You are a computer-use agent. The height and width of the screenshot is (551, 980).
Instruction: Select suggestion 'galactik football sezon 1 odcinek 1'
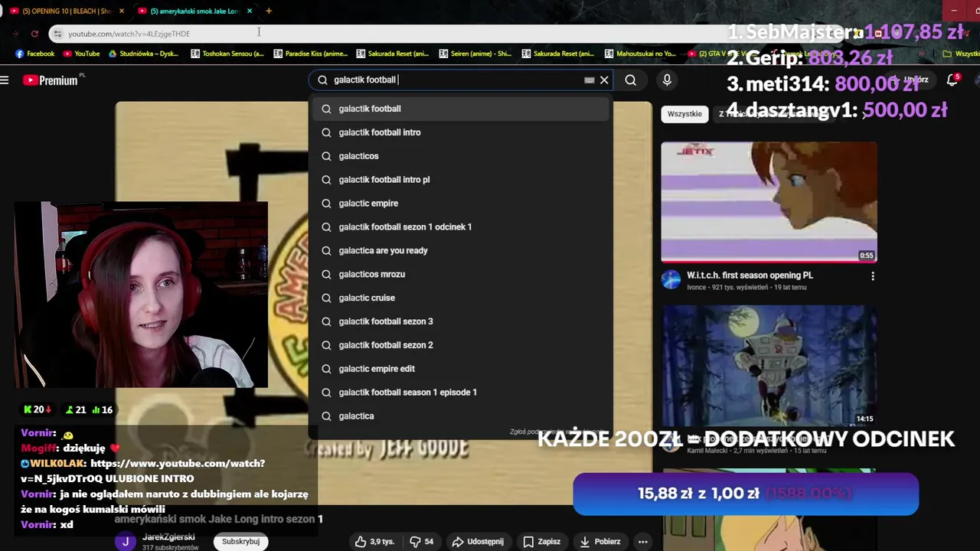pos(460,227)
